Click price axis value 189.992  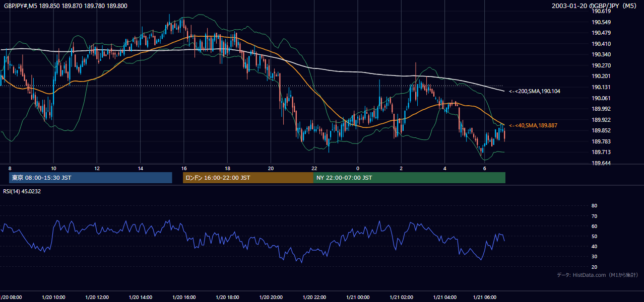pyautogui.click(x=602, y=109)
